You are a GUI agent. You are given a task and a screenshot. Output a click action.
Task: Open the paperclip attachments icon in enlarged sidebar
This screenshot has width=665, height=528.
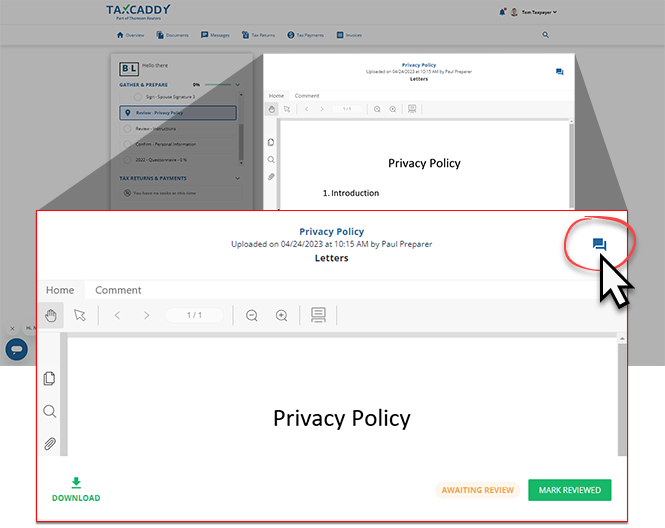(x=50, y=444)
